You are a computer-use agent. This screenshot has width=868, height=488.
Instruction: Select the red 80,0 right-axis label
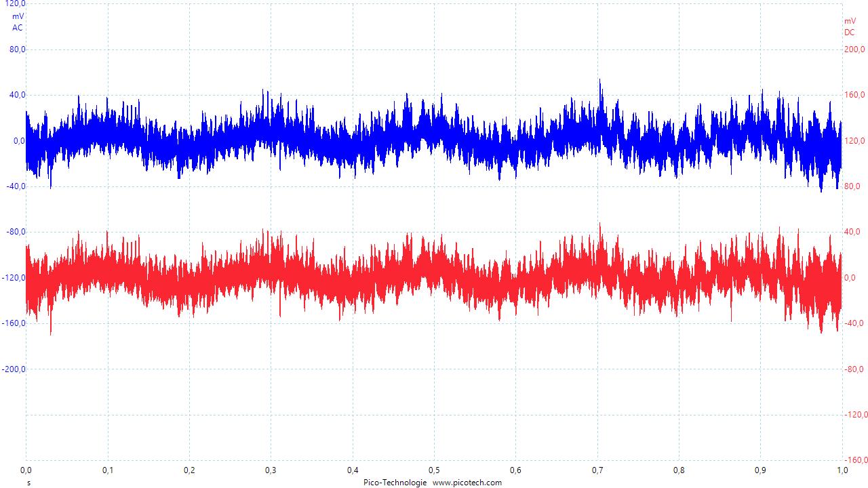pyautogui.click(x=852, y=186)
